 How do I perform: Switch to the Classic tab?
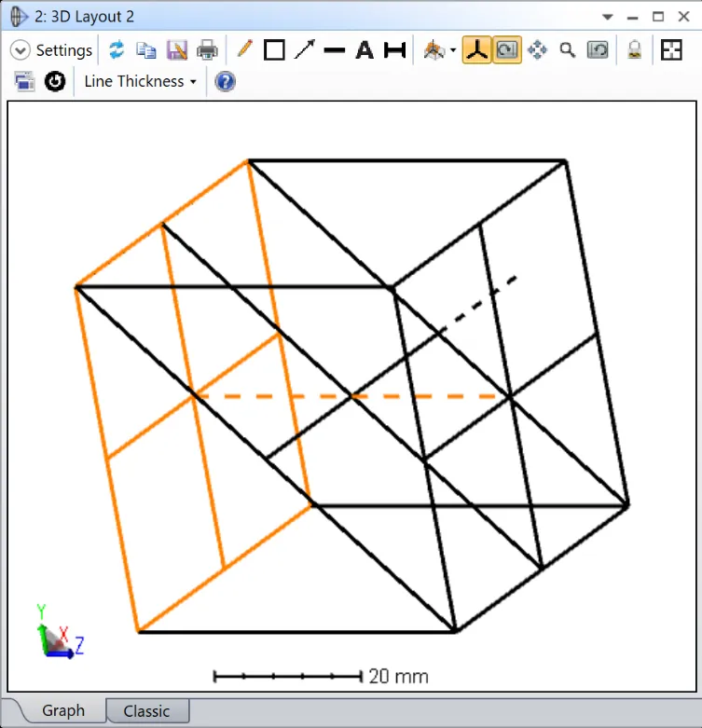(146, 710)
